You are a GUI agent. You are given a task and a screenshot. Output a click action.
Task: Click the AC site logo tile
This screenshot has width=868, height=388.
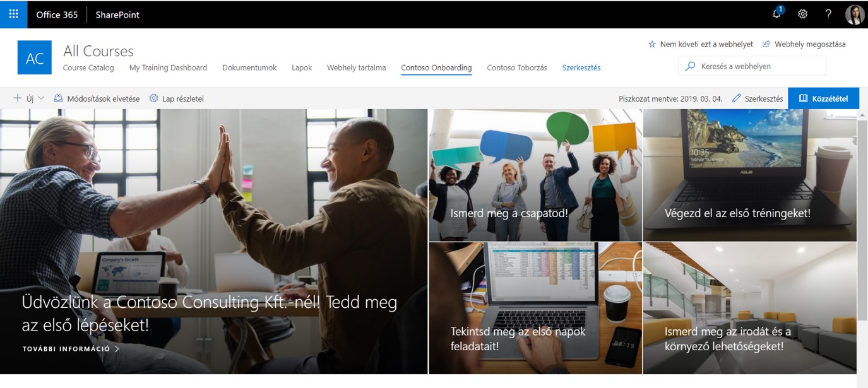click(x=35, y=58)
